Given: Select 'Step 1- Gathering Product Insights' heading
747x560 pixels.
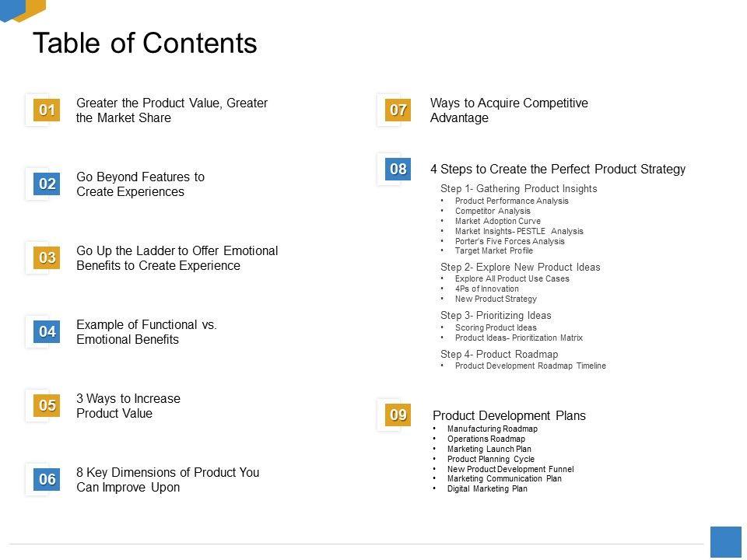Looking at the screenshot, I should (519, 188).
